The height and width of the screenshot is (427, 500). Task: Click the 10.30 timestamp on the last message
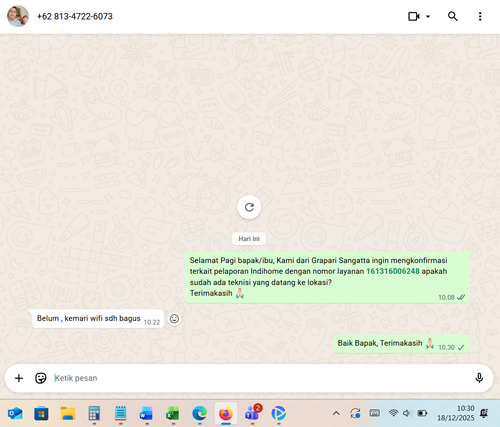[x=446, y=347]
